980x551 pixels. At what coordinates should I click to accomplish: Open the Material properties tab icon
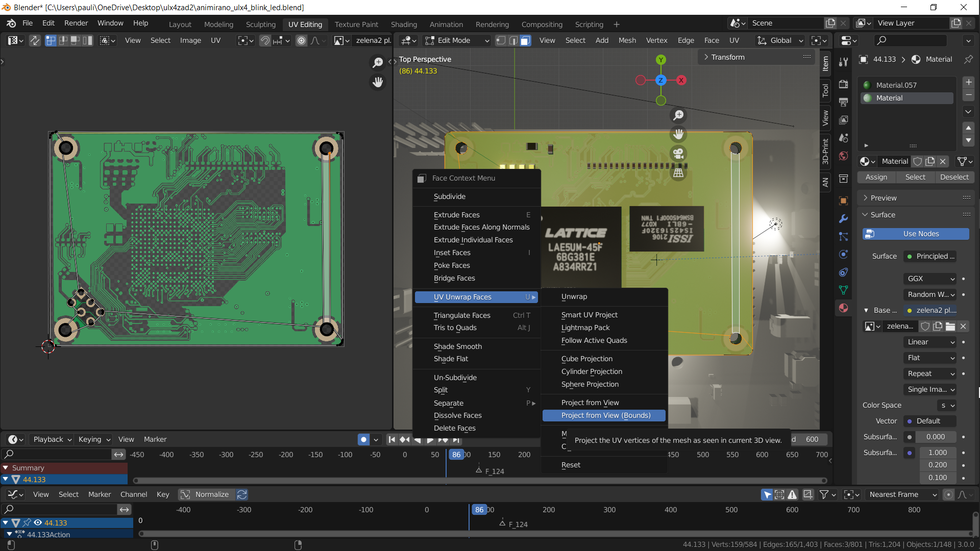(843, 308)
